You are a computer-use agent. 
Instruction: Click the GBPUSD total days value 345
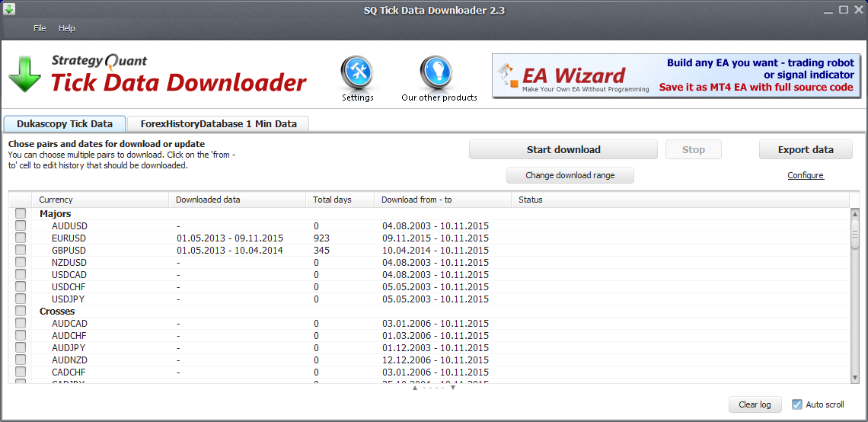click(x=321, y=251)
